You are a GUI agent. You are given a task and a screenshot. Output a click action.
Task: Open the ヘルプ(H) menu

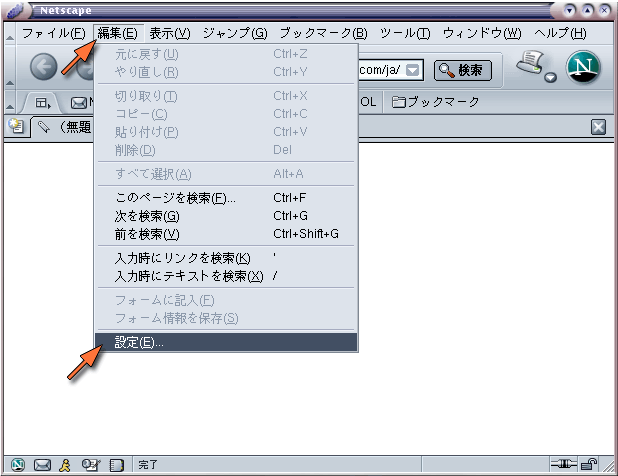click(x=560, y=33)
